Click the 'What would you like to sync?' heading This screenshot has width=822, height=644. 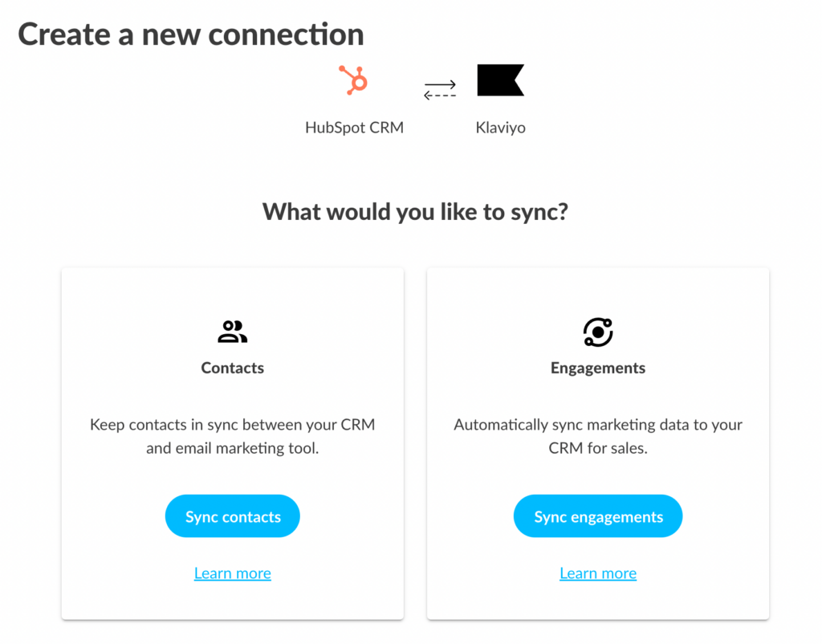(415, 212)
